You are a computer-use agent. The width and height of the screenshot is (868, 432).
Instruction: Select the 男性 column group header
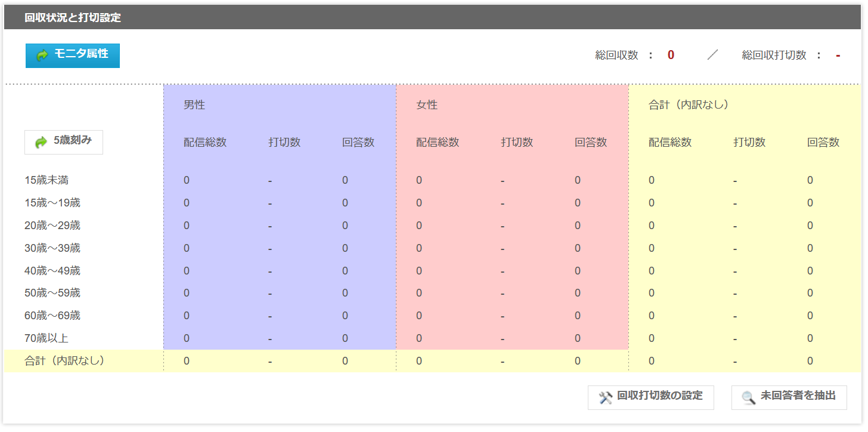point(194,105)
